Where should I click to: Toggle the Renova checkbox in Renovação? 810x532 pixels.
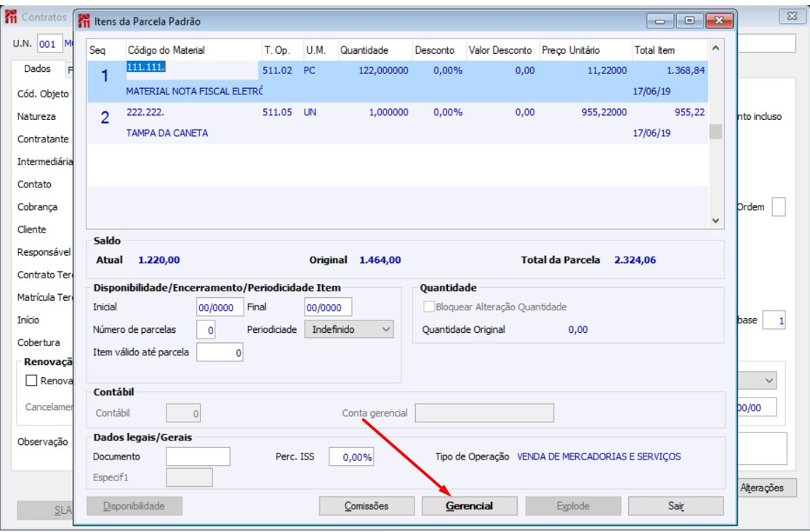[31, 381]
